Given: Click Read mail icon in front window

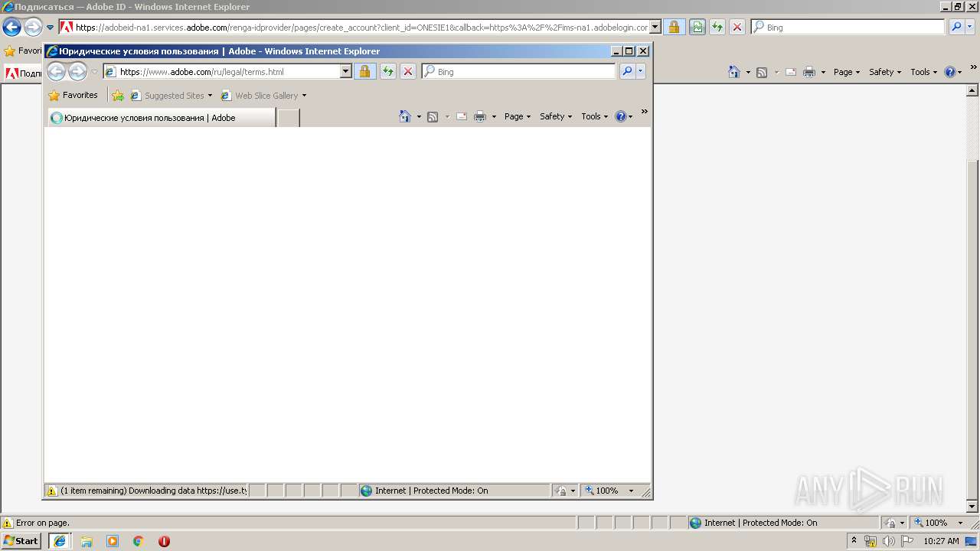Looking at the screenshot, I should (x=462, y=116).
